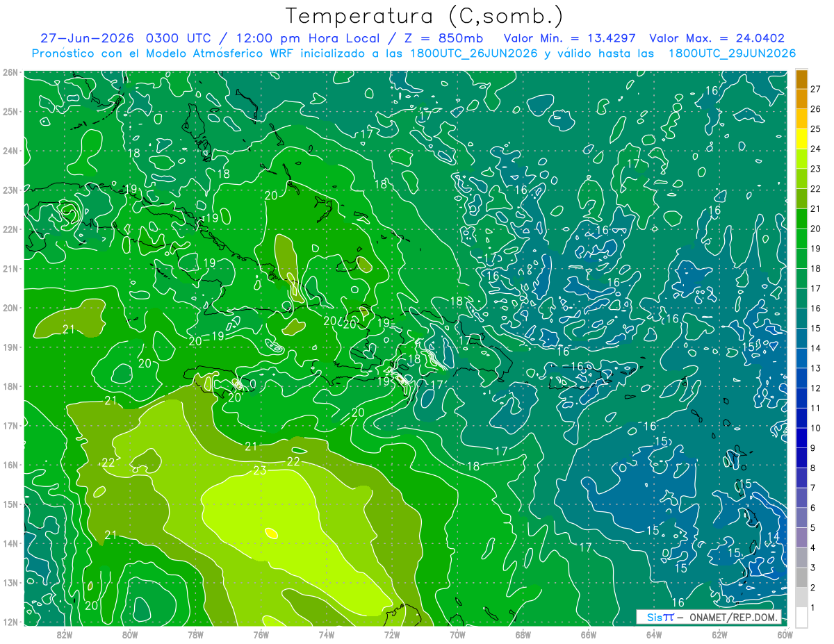The image size is (834, 644).
Task: Click the 60W longitude axis label
Action: (785, 634)
